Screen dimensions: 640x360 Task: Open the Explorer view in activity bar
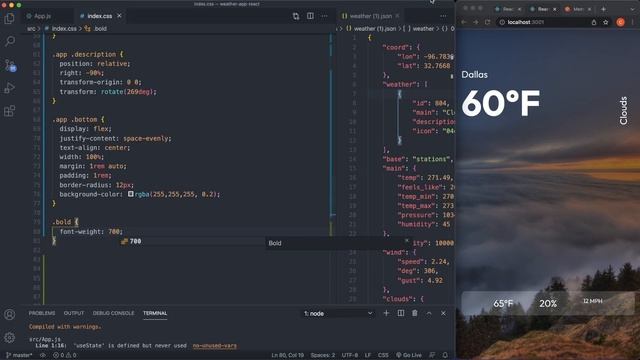coord(9,18)
